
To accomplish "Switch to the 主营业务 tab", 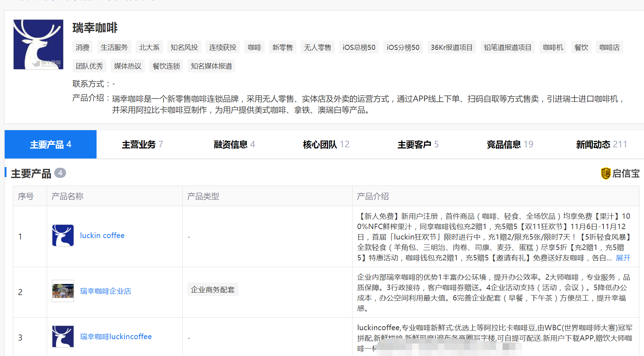I will coord(143,144).
